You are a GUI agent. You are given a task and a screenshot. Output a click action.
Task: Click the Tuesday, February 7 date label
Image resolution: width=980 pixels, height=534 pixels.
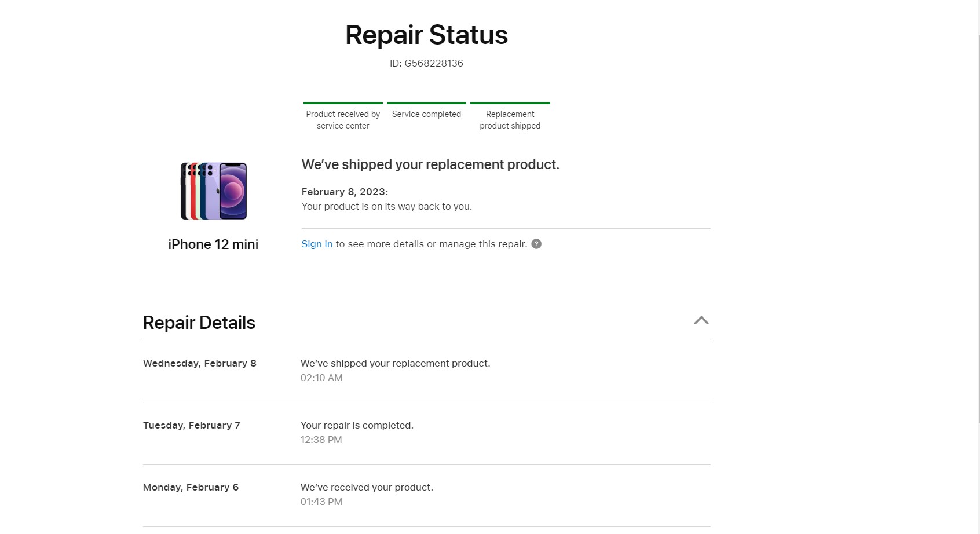pyautogui.click(x=192, y=425)
